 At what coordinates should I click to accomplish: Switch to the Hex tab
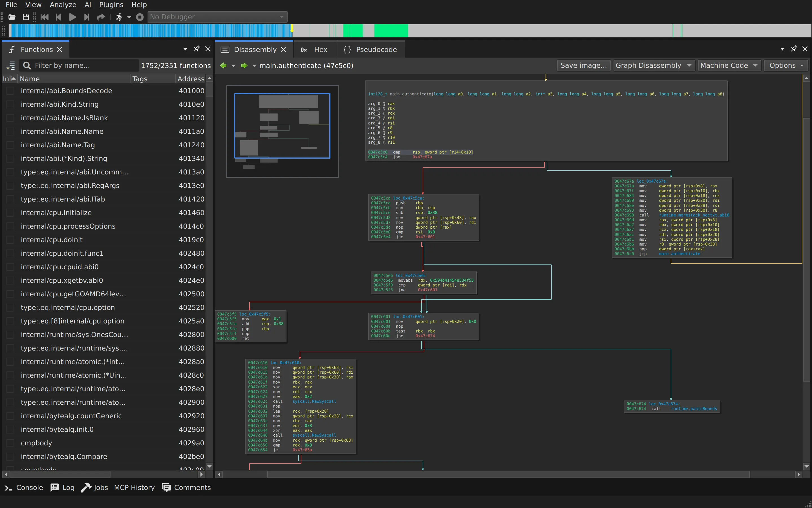pos(314,49)
